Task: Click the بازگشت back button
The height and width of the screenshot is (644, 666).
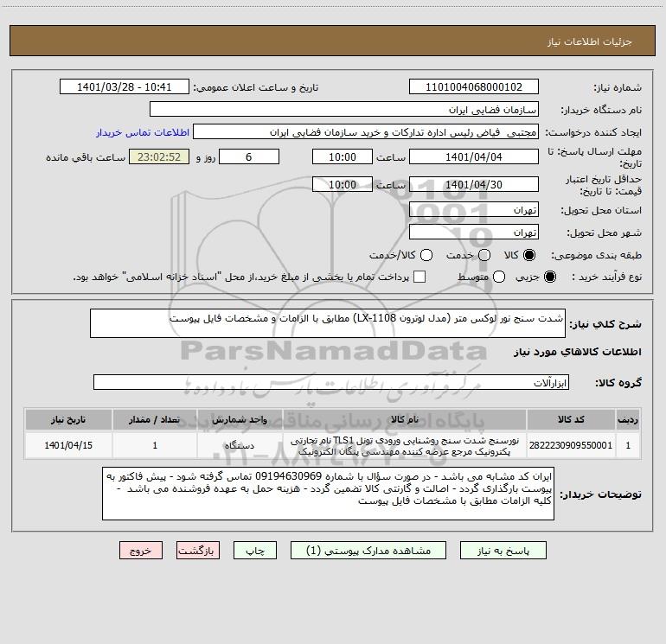Action: tap(198, 551)
